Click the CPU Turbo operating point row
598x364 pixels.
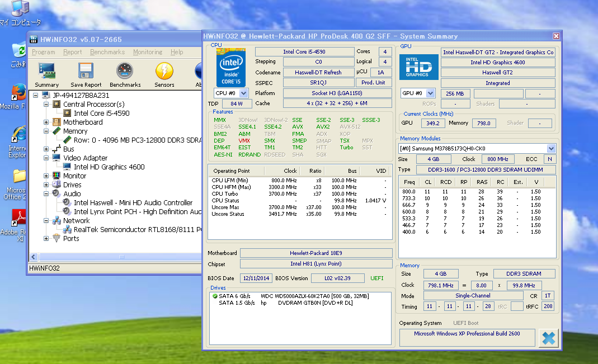pyautogui.click(x=300, y=194)
